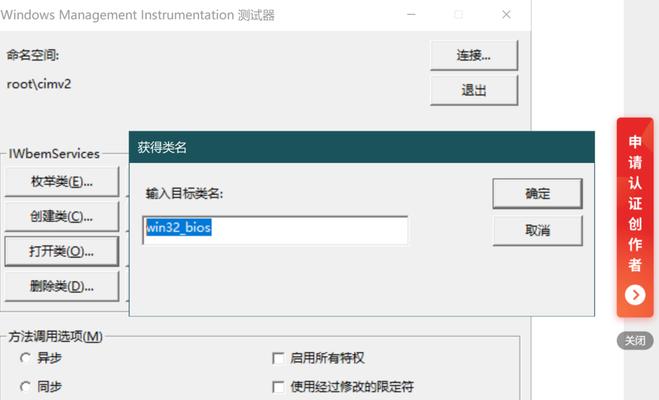The height and width of the screenshot is (400, 659).
Task: Click the root\cimv2 namespace text
Action: tap(39, 84)
